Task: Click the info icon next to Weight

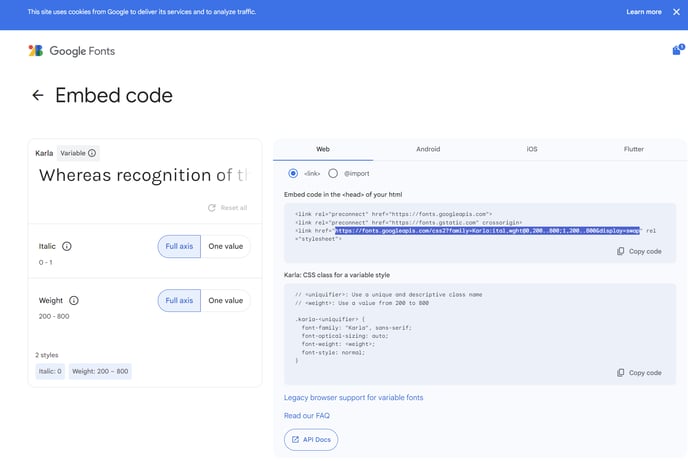Action: coord(74,300)
